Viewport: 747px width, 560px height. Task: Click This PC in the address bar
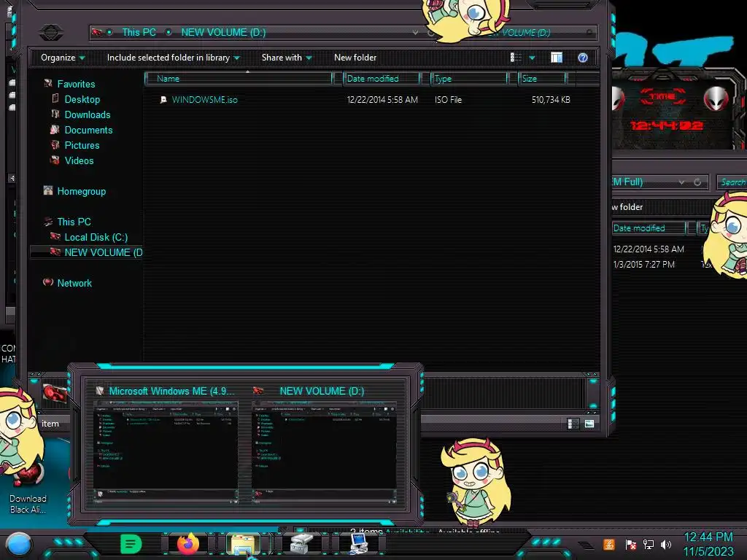(139, 32)
